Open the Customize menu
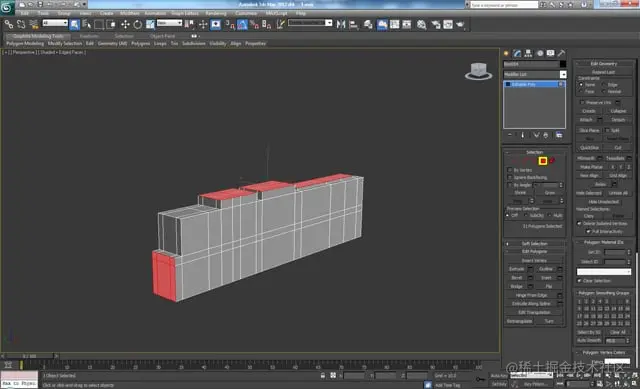The width and height of the screenshot is (640, 389). (246, 13)
